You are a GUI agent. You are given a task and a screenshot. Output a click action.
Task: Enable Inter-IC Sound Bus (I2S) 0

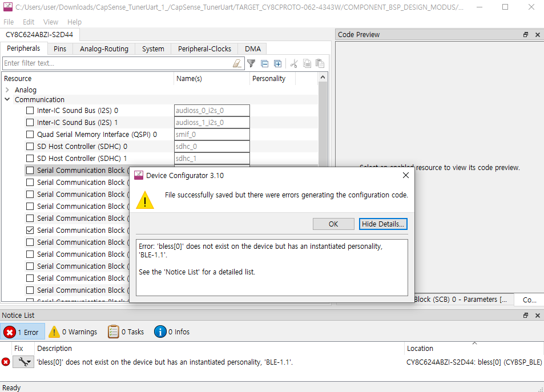[x=30, y=110]
